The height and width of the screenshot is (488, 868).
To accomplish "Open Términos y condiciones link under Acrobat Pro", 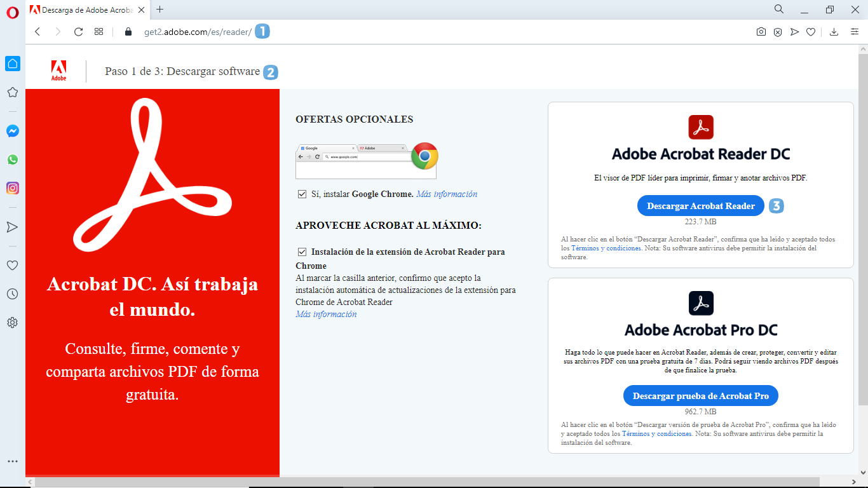I will click(x=657, y=433).
